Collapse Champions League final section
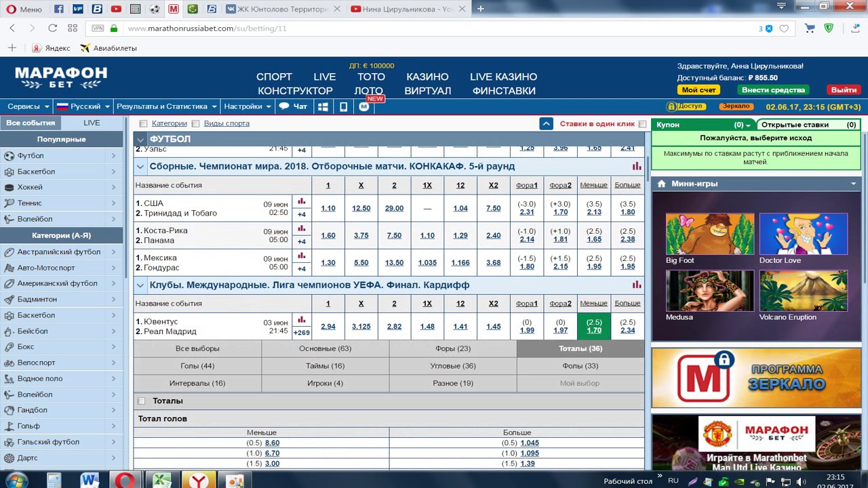Viewport: 868px width, 488px height. (x=140, y=285)
